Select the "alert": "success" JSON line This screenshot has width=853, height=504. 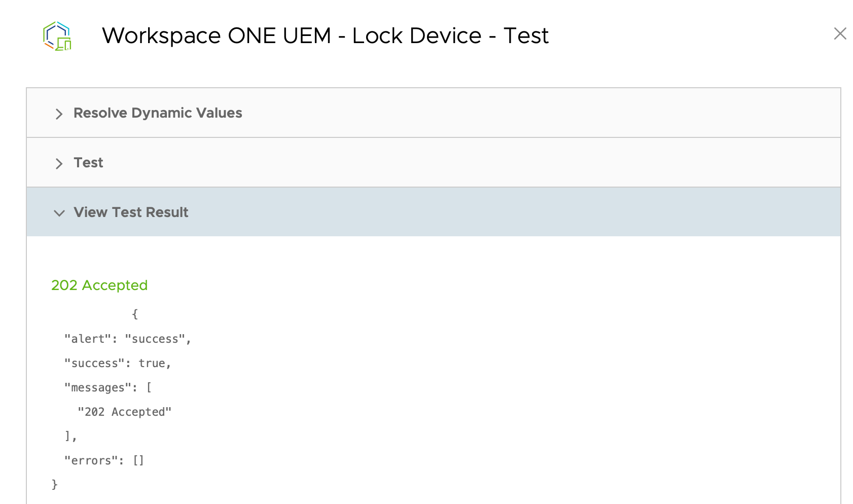127,339
